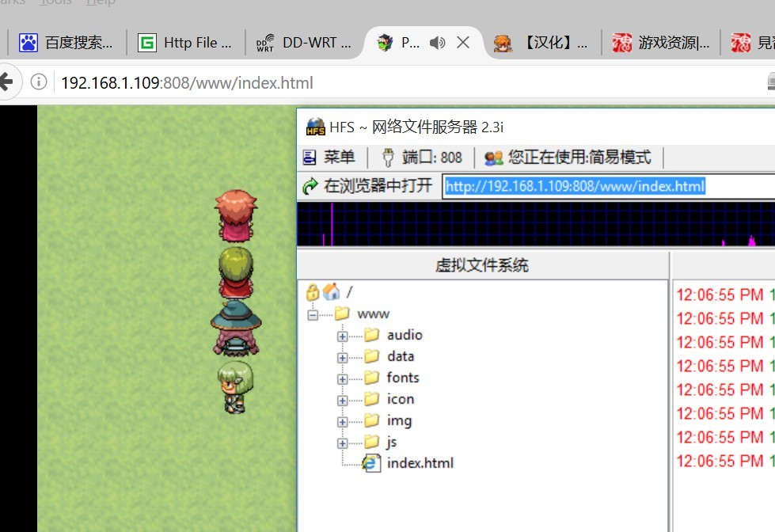
Task: Select the audio folder in tree
Action: (405, 336)
